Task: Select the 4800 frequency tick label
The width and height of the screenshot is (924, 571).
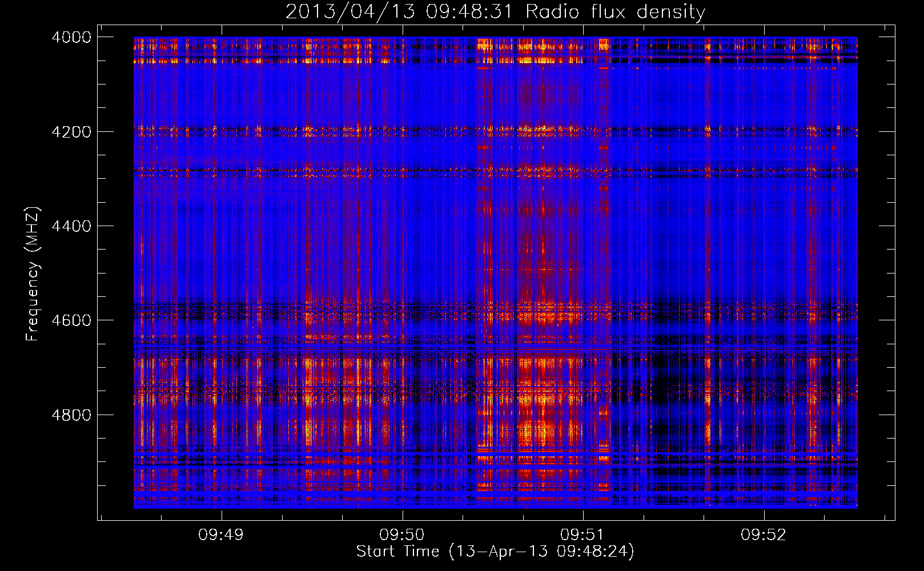Action: [x=71, y=415]
